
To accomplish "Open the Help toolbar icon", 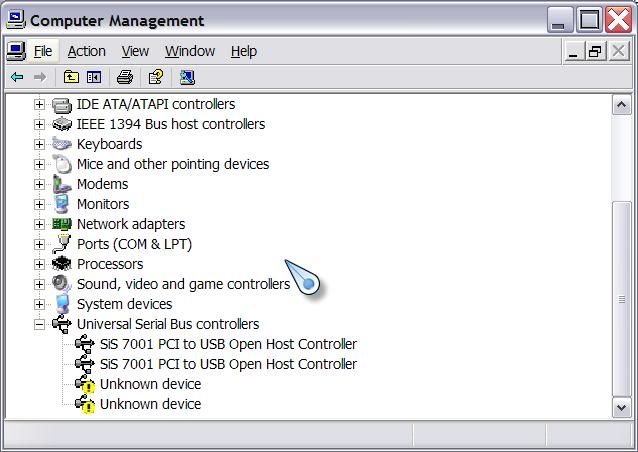I will 156,77.
